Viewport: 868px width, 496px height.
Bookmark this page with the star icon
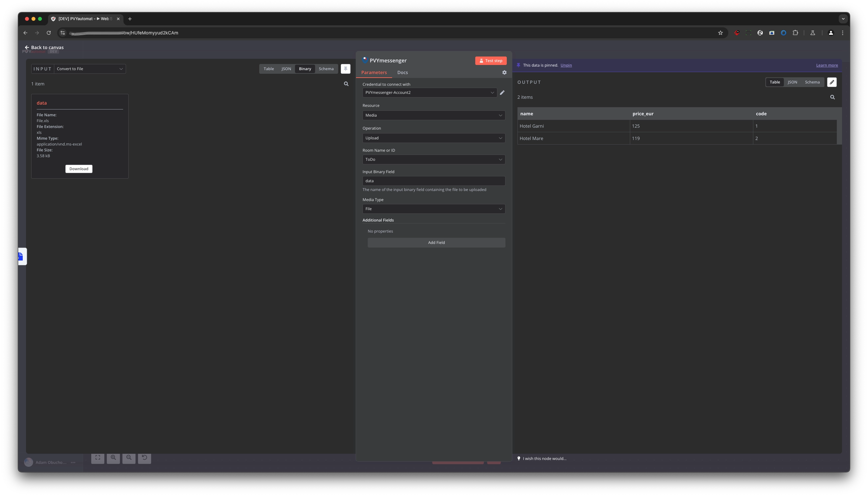(720, 33)
